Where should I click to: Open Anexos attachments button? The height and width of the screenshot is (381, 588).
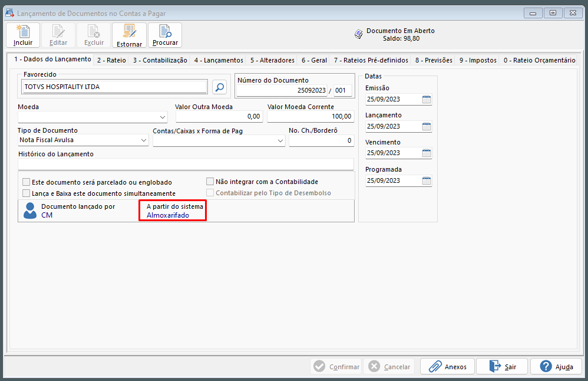click(x=447, y=366)
